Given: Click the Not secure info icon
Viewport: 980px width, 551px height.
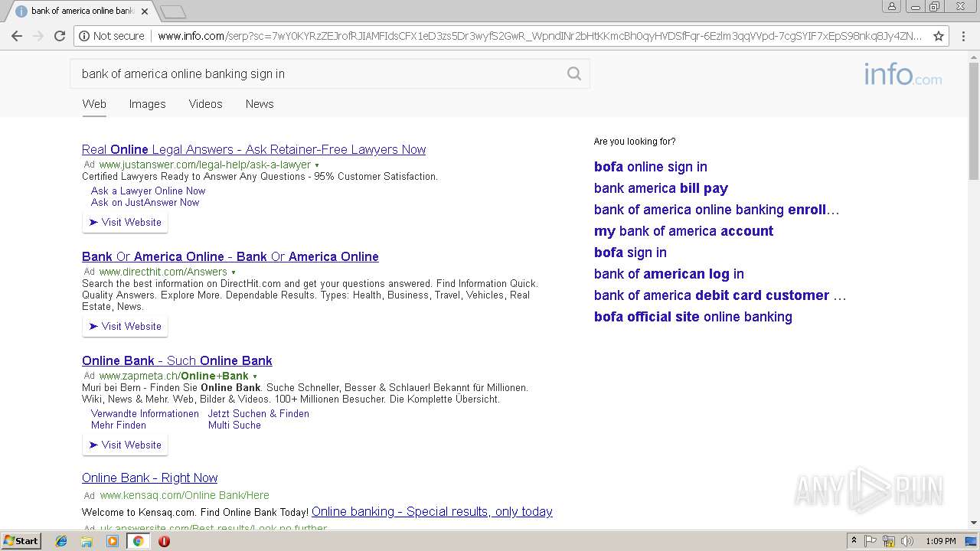Looking at the screenshot, I should (x=84, y=36).
